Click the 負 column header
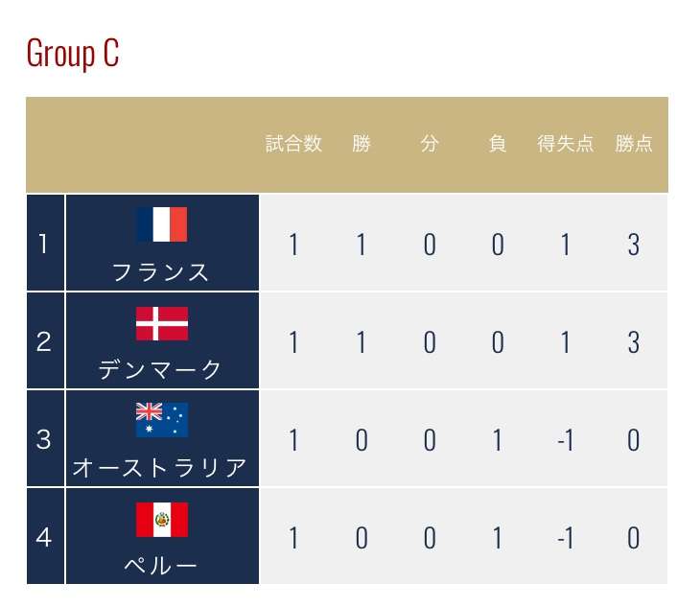This screenshot has width=700, height=607. point(498,144)
